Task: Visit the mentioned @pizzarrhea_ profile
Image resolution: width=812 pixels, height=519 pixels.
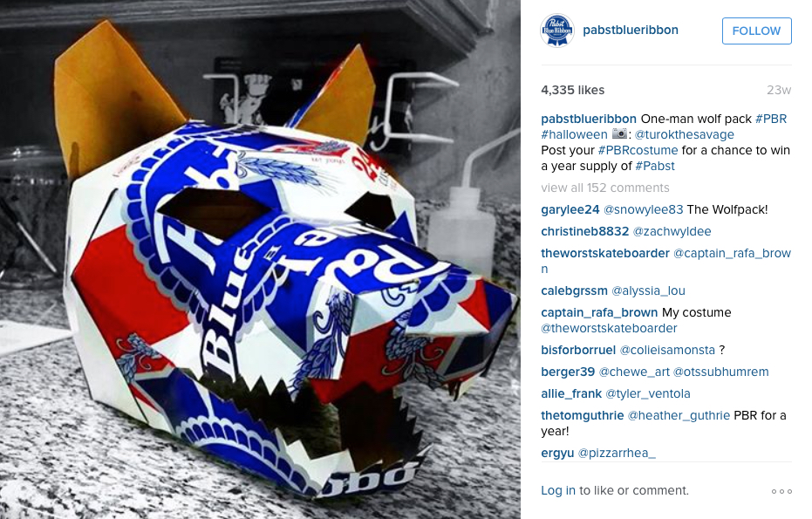Action: (x=617, y=454)
